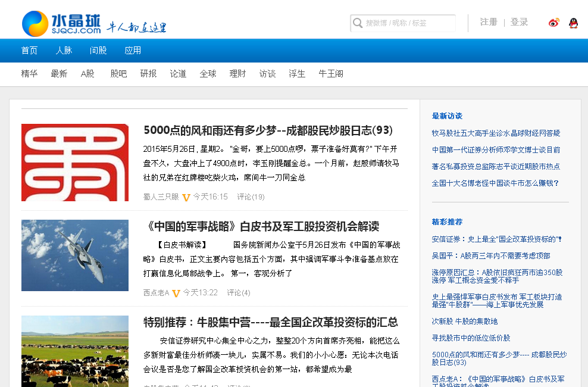Open the 应用 main menu item
Image resolution: width=588 pixels, height=387 pixels.
click(133, 51)
